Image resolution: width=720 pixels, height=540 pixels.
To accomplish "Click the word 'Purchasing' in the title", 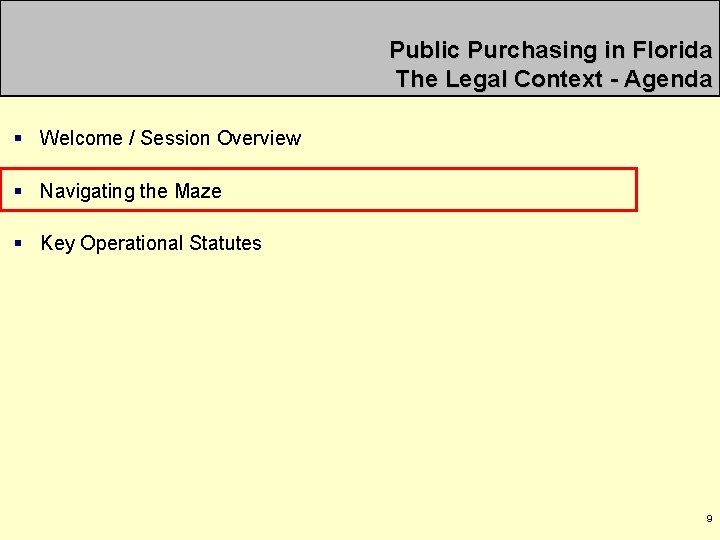I will tap(532, 50).
